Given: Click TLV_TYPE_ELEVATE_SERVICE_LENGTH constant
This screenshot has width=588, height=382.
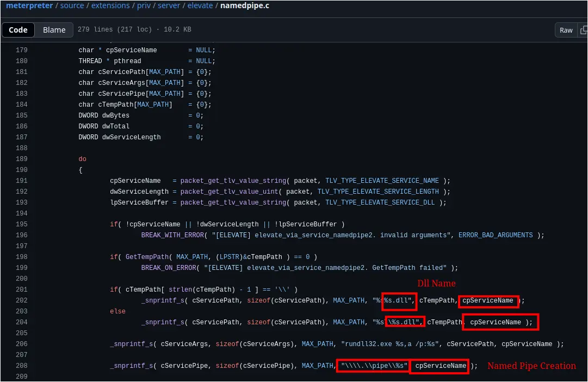Looking at the screenshot, I should (378, 192).
